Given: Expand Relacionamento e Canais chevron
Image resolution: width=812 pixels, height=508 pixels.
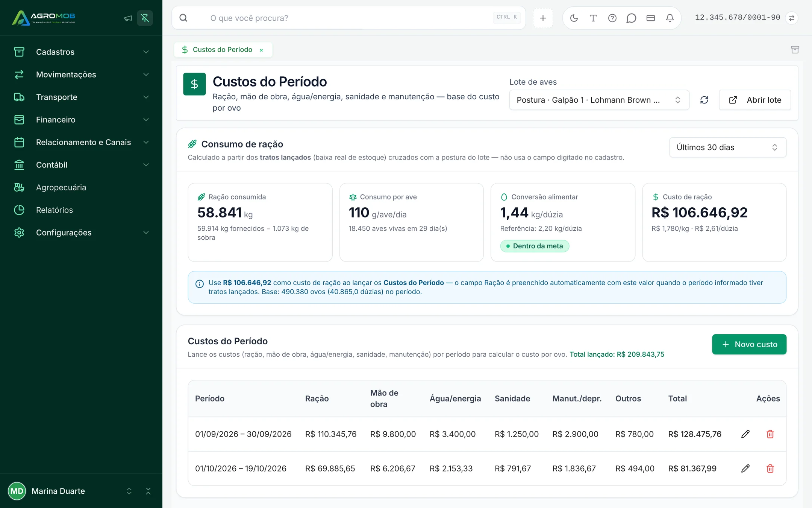Looking at the screenshot, I should coord(146,142).
